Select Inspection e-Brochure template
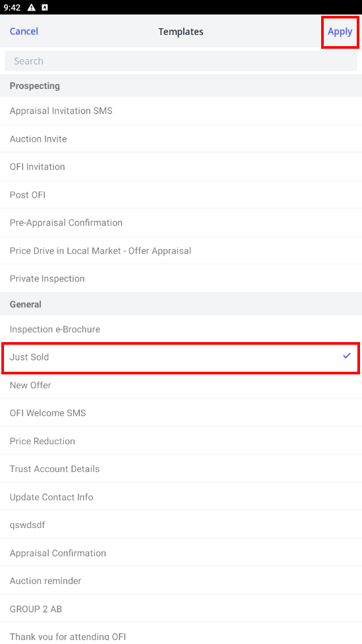This screenshot has width=362, height=644. point(181,330)
